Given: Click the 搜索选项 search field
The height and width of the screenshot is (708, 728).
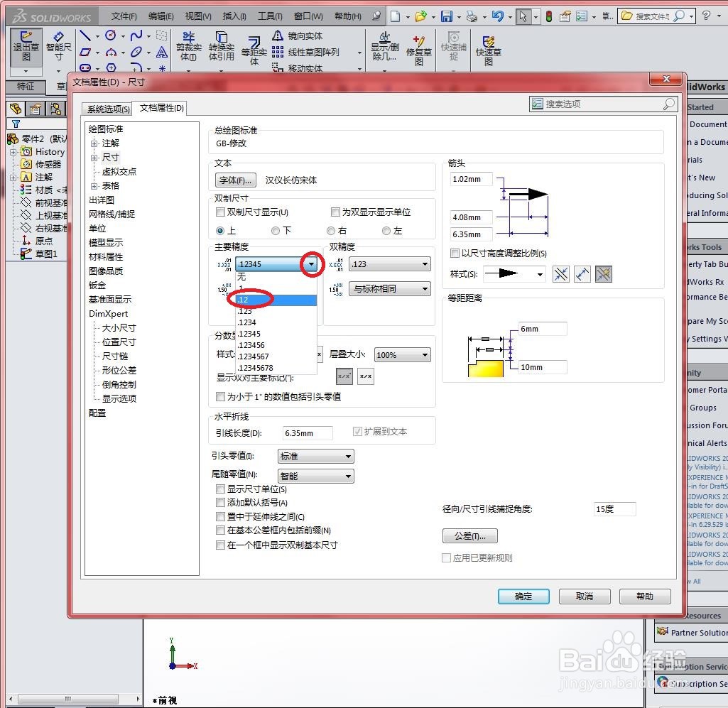Looking at the screenshot, I should (603, 104).
